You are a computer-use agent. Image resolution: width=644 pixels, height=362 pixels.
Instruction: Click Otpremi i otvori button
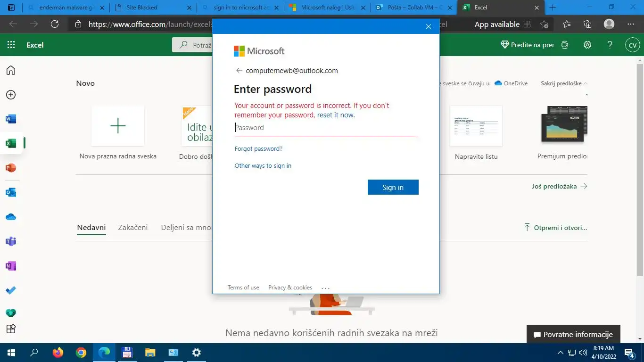click(x=556, y=228)
